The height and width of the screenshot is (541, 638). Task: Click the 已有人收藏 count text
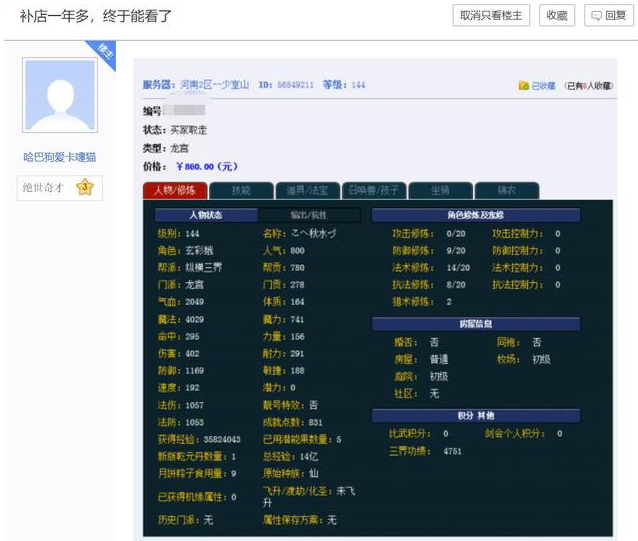589,85
